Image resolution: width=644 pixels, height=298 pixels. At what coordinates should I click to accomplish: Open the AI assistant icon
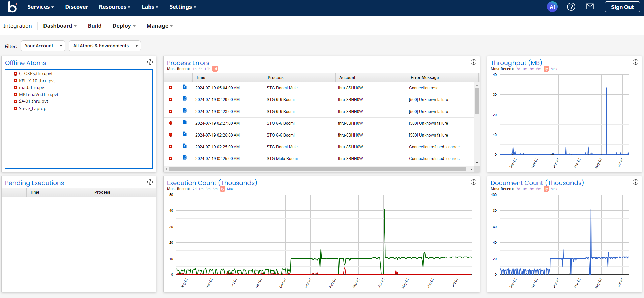552,7
